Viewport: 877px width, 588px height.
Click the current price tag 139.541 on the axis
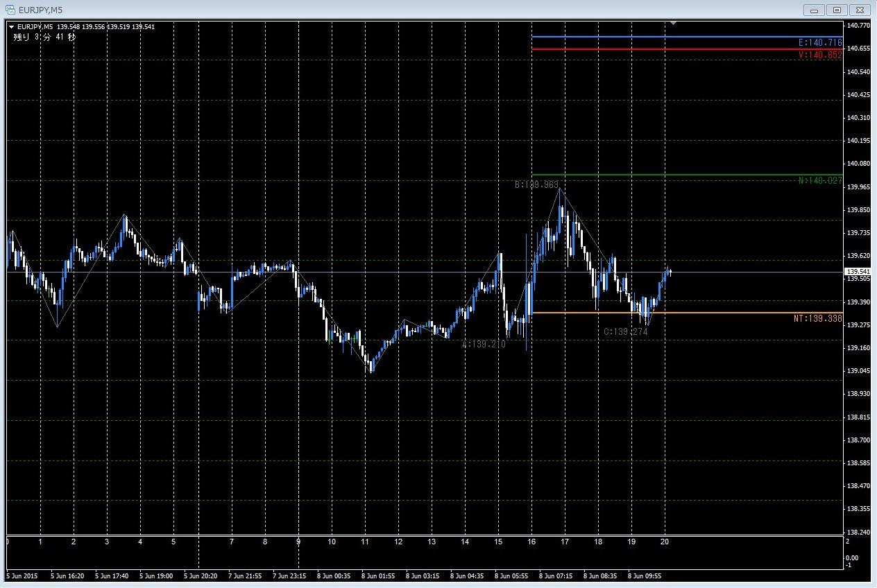(858, 271)
